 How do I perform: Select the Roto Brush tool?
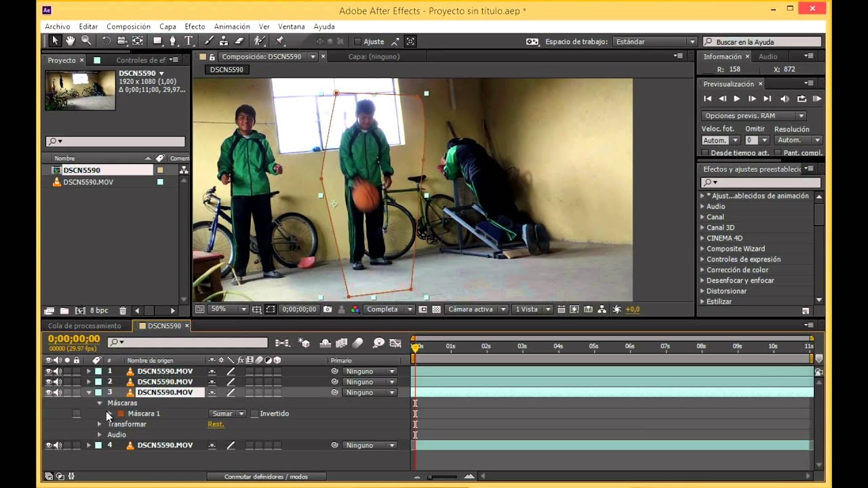[259, 41]
